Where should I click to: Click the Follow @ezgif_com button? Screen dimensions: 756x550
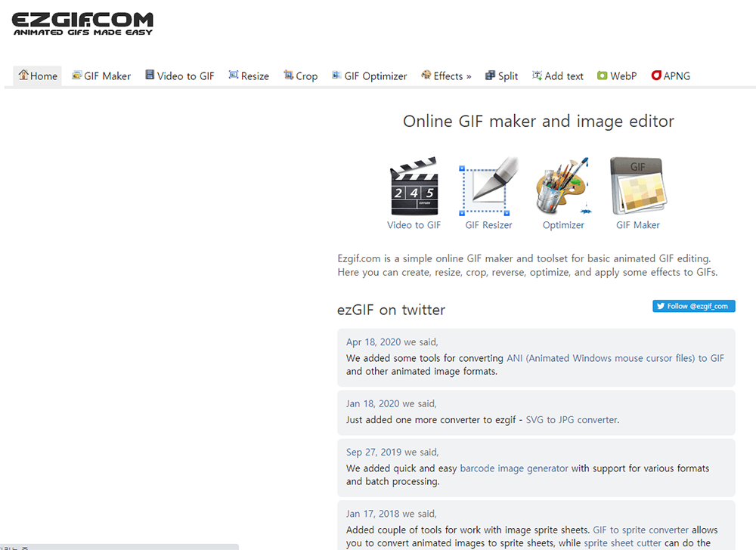point(694,306)
